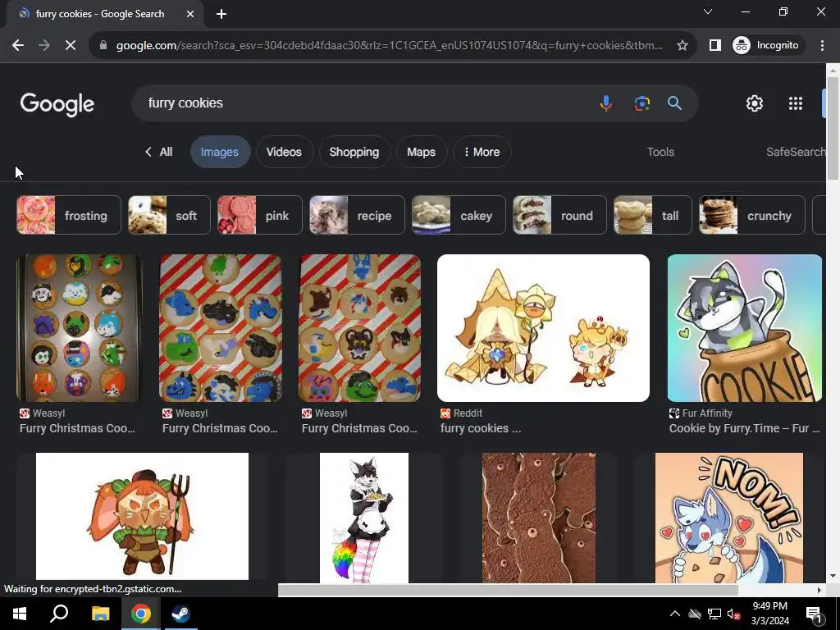Click the Reddit source link

click(461, 413)
